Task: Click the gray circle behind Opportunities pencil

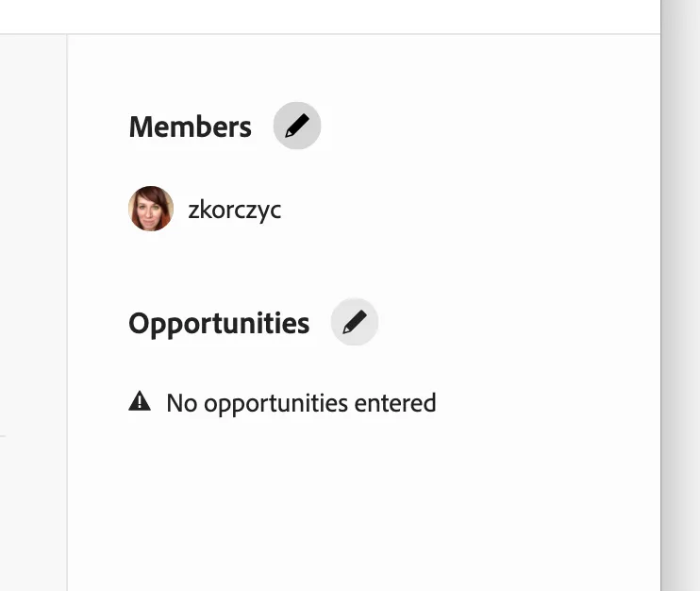Action: click(x=355, y=322)
